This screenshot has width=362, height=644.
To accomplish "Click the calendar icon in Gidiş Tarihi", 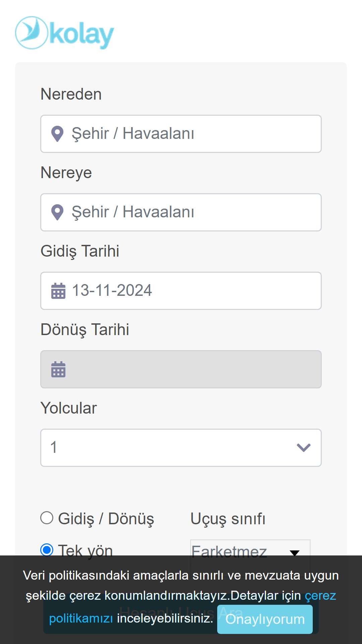I will coord(58,290).
